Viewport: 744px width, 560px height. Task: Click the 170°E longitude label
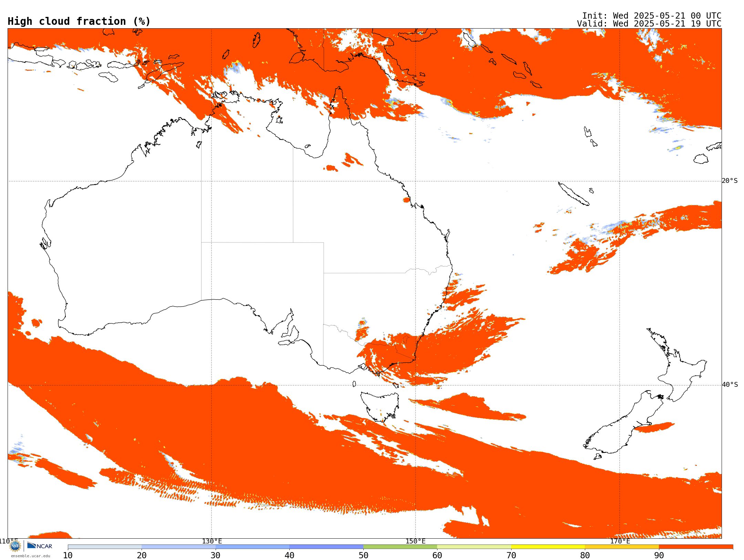click(620, 541)
